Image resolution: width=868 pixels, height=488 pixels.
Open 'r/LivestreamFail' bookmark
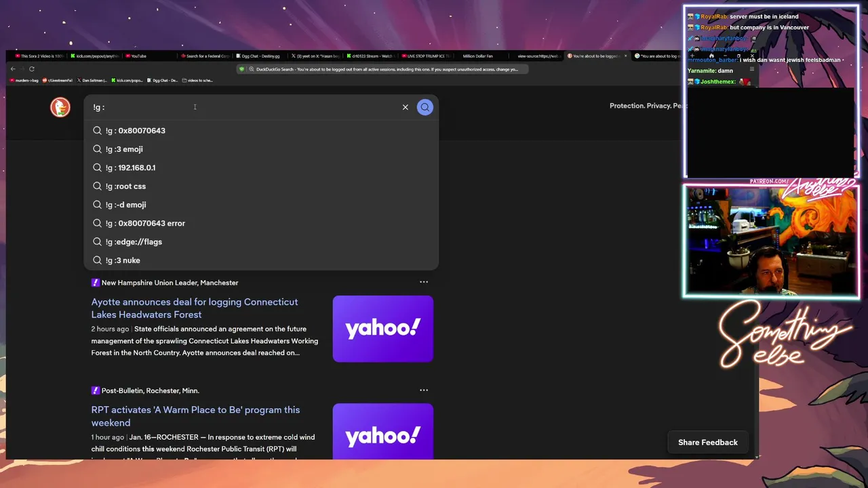pos(58,80)
